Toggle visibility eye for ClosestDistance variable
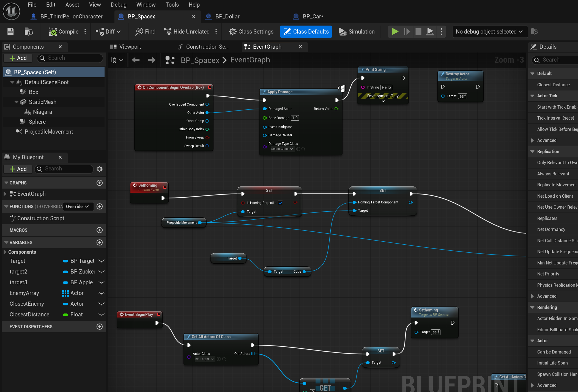 pos(102,314)
